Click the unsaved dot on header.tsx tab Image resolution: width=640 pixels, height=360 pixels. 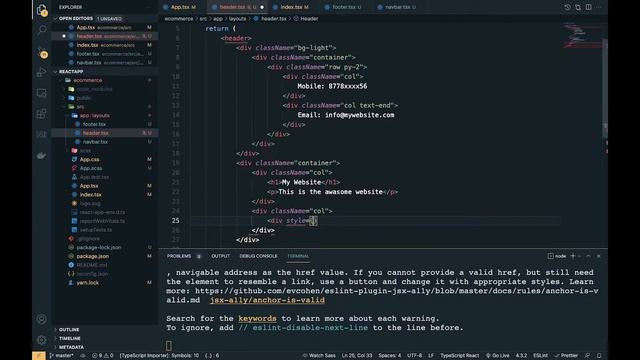coord(262,7)
